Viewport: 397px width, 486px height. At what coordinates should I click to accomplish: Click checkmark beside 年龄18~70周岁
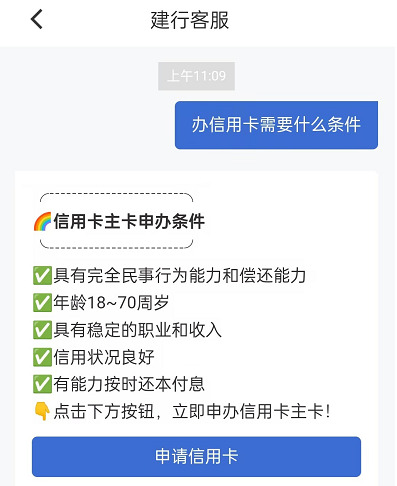coord(42,302)
